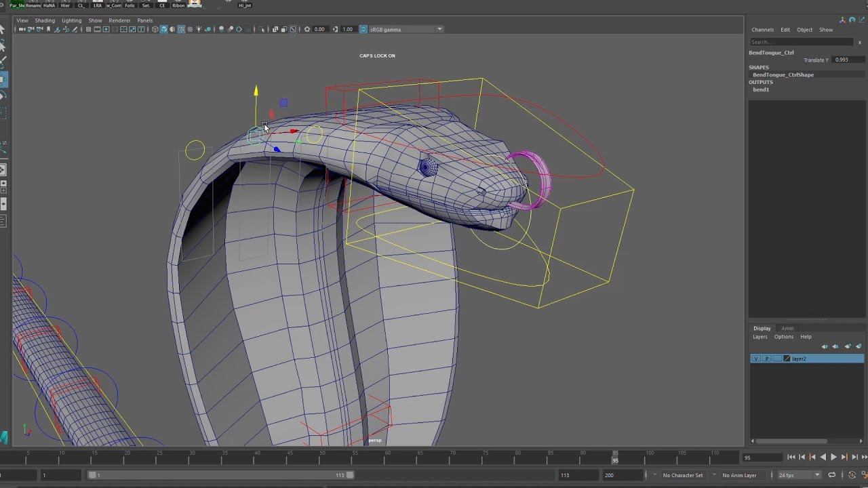Click layer2 color swatch
Viewport: 868px width, 488px height.
pyautogui.click(x=787, y=359)
